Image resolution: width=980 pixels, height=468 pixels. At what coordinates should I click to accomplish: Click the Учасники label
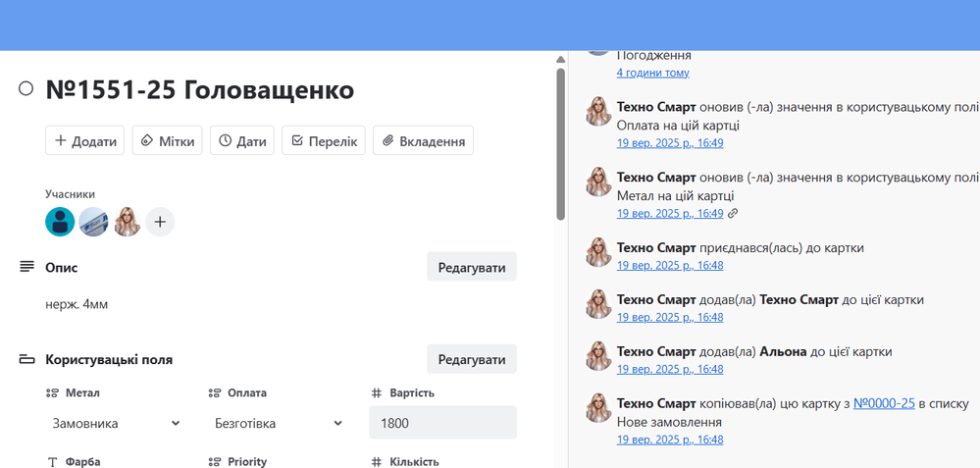[70, 194]
